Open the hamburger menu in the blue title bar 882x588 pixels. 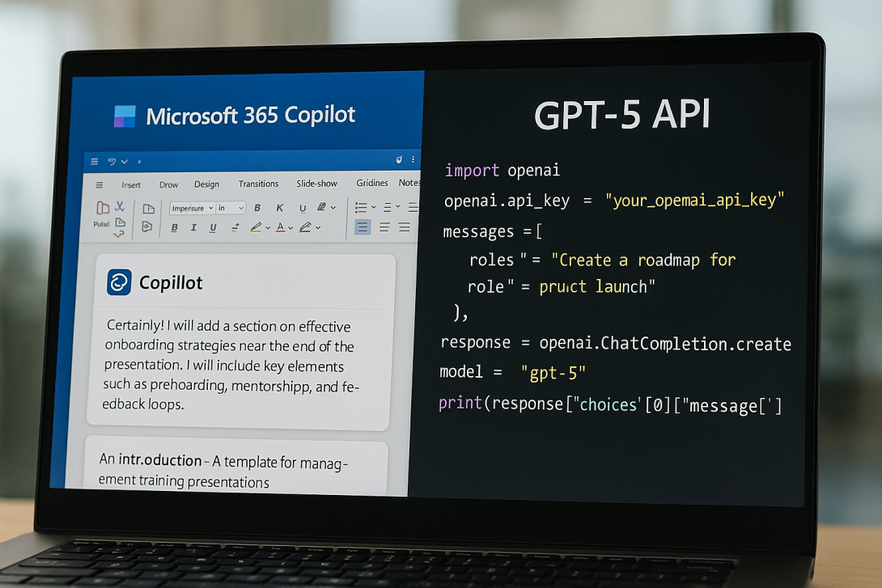[95, 162]
